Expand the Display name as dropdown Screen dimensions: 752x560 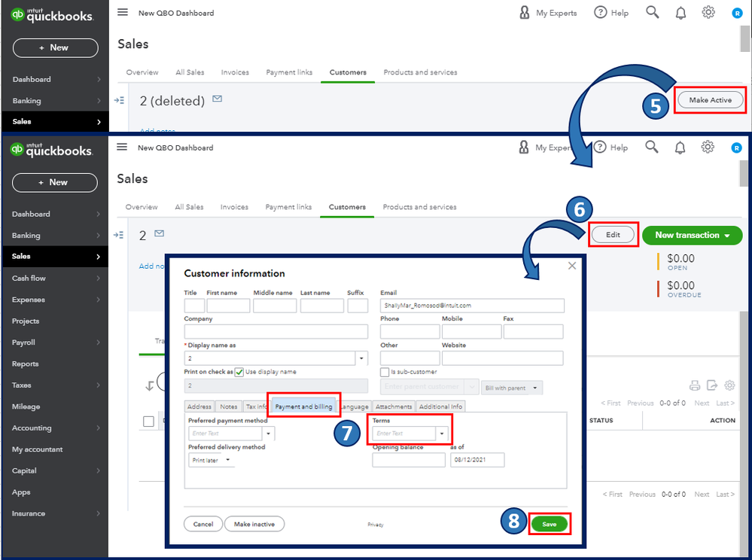(361, 358)
